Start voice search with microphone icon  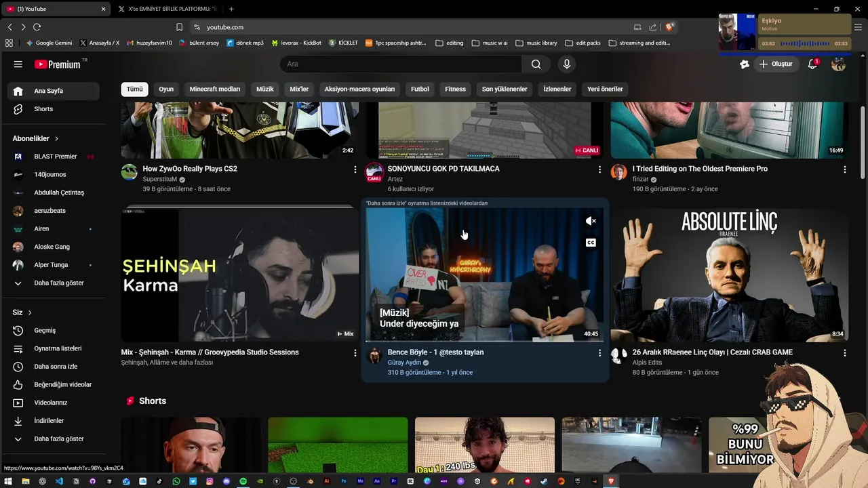coord(567,64)
